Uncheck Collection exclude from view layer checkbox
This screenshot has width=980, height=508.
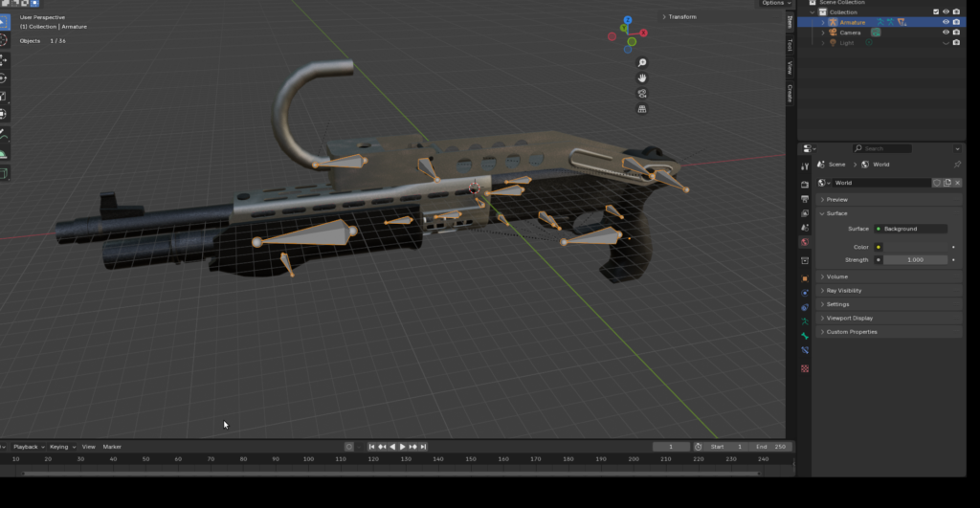click(x=936, y=11)
